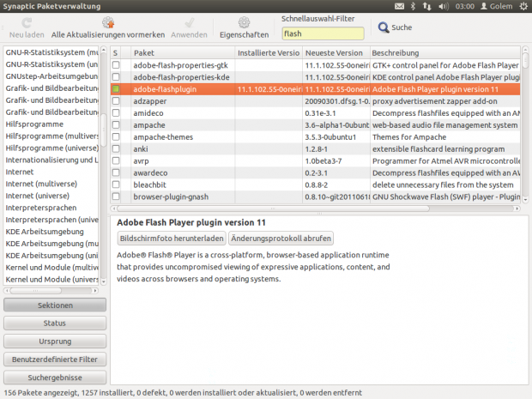Toggle checkbox for anki
Screen dimensions: 532x399
coord(116,148)
